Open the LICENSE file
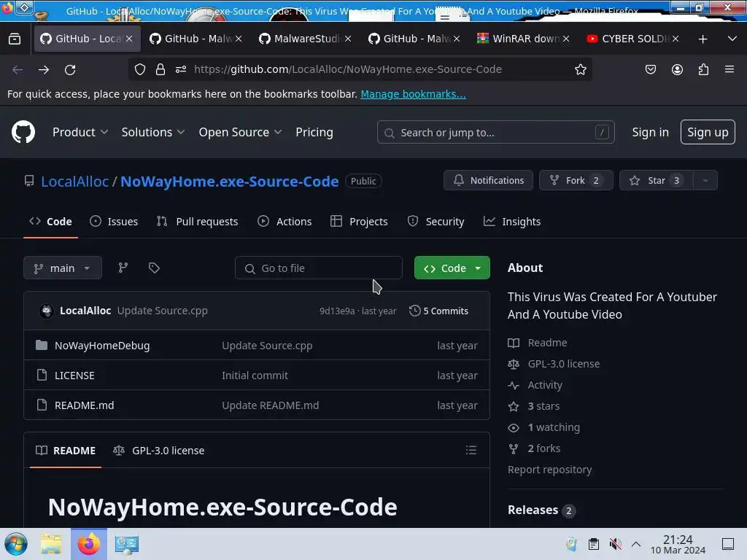Screen dimensions: 747x560 coord(74,376)
